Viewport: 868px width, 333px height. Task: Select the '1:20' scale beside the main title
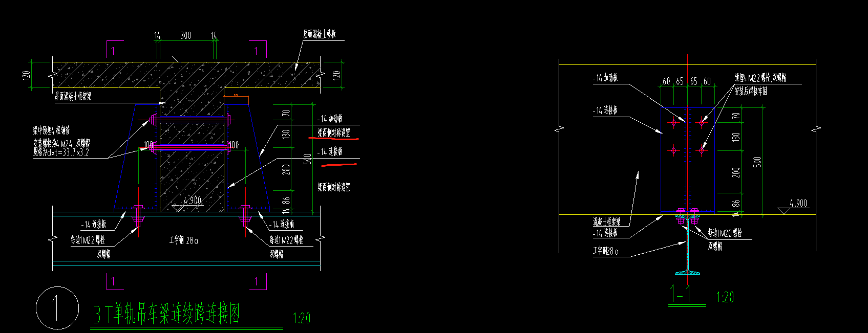pos(302,318)
